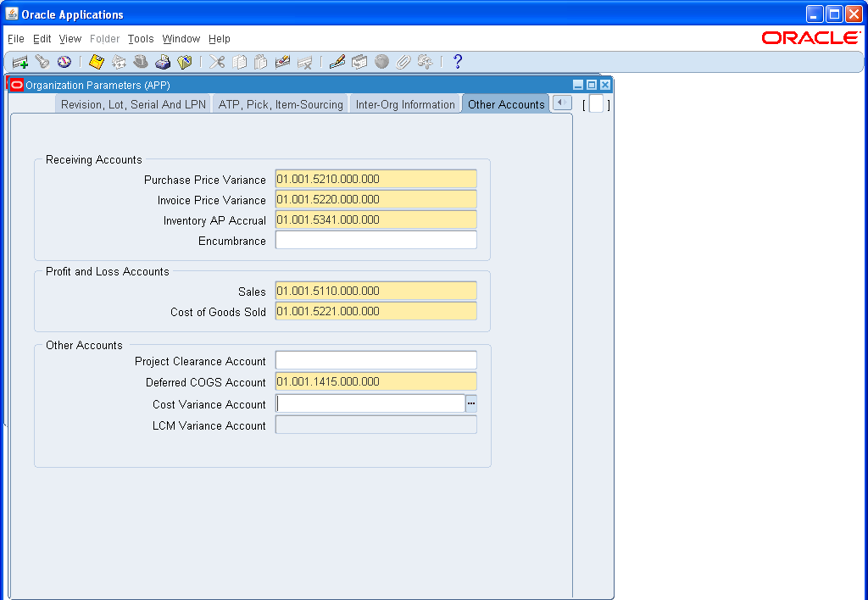Click the previous-tab scroll arrow
This screenshot has width=868, height=600.
point(560,103)
